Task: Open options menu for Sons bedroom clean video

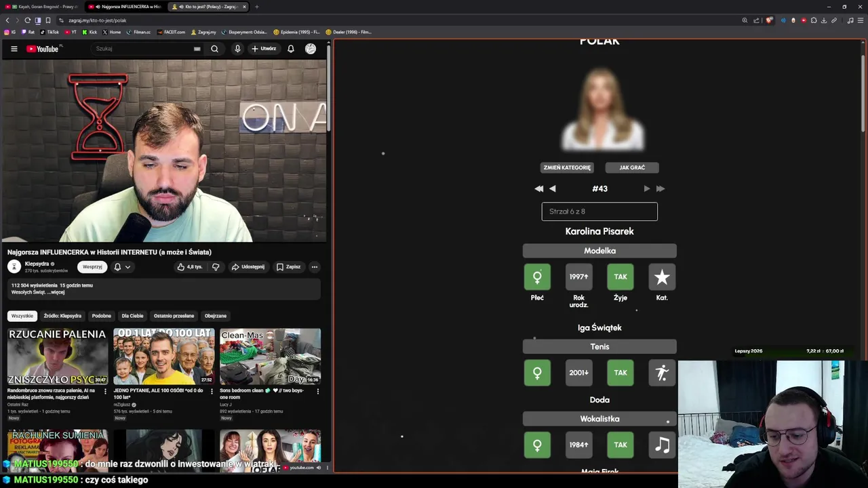Action: (318, 391)
